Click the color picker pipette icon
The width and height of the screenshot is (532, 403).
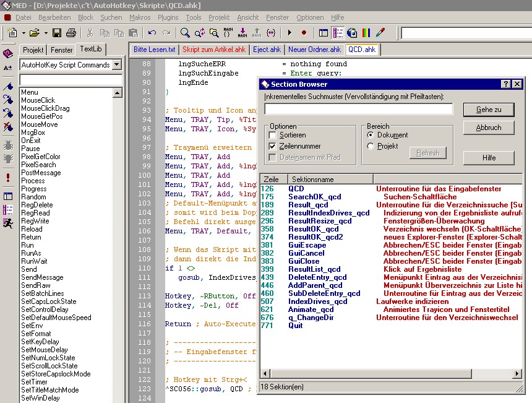[x=380, y=33]
